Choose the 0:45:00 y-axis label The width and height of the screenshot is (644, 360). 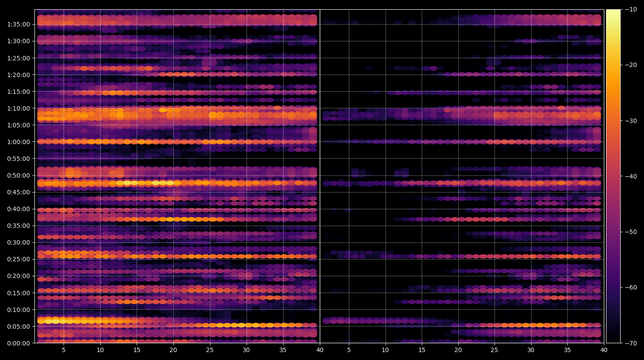coord(19,193)
